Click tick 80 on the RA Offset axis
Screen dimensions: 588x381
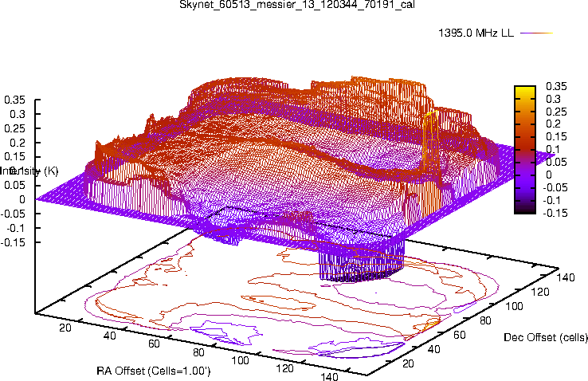pyautogui.click(x=198, y=352)
